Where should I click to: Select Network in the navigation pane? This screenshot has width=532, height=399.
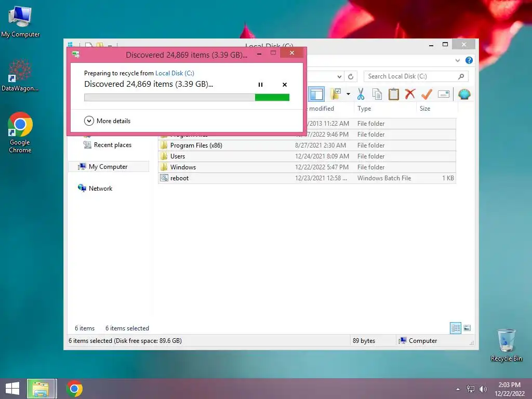pos(95,188)
